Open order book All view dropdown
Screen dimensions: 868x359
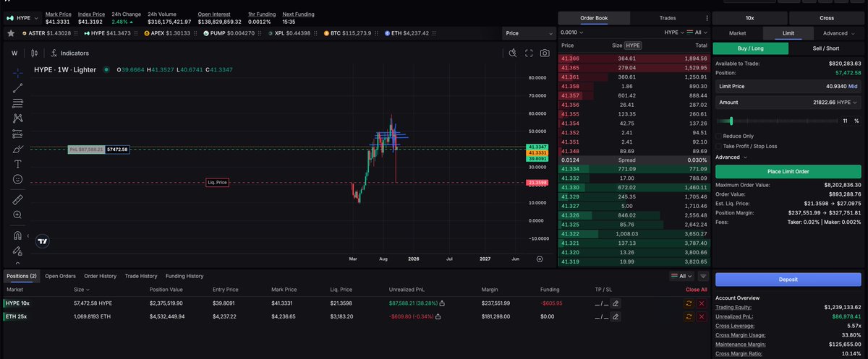pos(699,32)
